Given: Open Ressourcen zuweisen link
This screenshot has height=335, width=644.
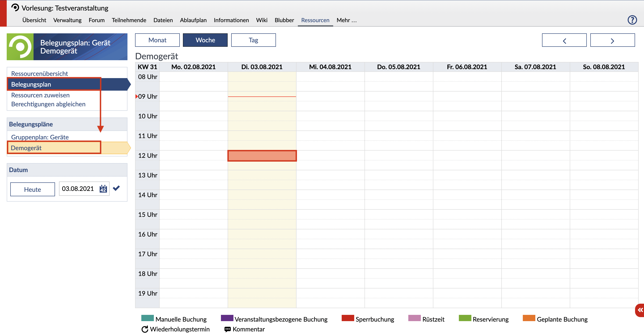Looking at the screenshot, I should [x=40, y=95].
